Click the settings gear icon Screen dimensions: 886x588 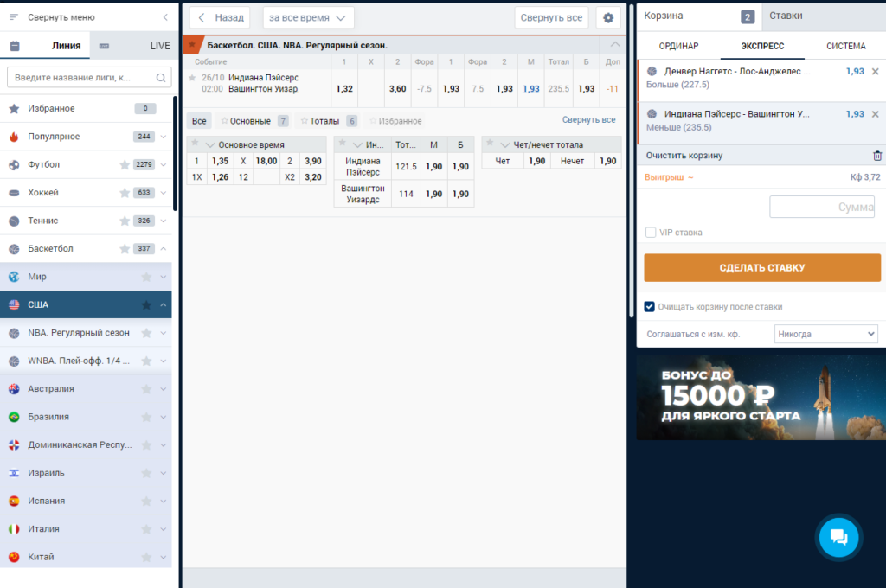coord(608,17)
